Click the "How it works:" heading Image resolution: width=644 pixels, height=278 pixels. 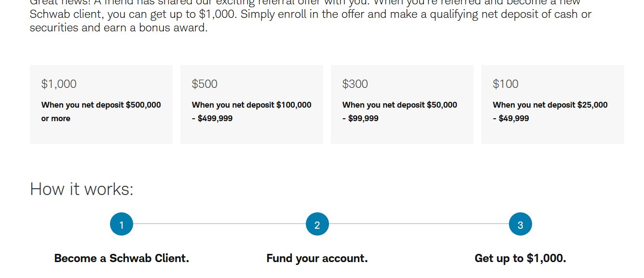[x=82, y=189]
